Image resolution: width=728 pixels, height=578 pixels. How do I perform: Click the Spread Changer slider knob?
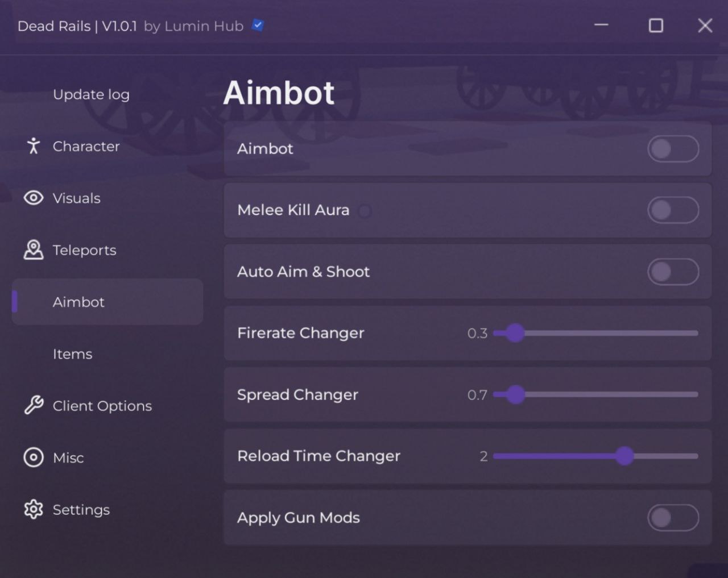515,394
